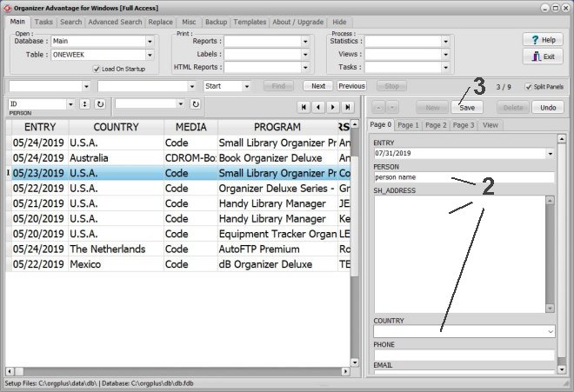
Task: Open the Advanced Search tab
Action: coord(115,22)
